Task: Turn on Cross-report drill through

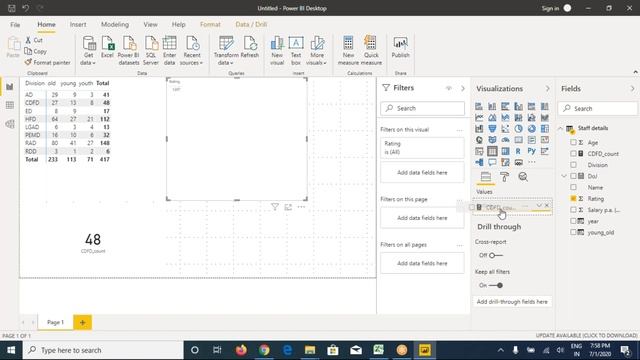Action: pyautogui.click(x=496, y=256)
